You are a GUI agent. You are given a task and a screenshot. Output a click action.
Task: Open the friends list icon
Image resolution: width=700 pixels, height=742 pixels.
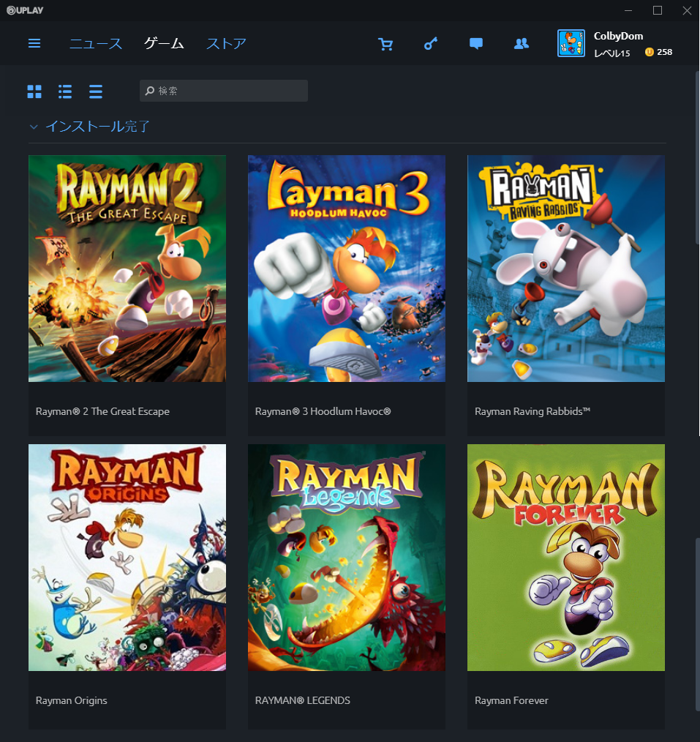pyautogui.click(x=522, y=43)
